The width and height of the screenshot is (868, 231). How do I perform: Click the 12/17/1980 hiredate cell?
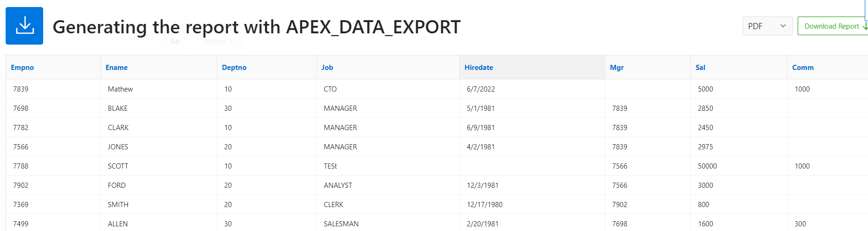[x=484, y=205]
